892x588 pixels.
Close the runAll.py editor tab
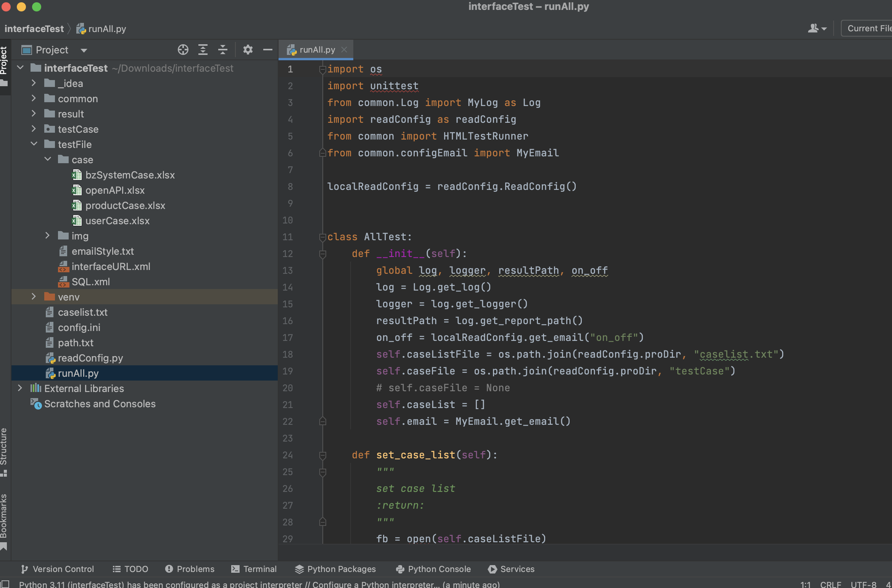pos(344,50)
